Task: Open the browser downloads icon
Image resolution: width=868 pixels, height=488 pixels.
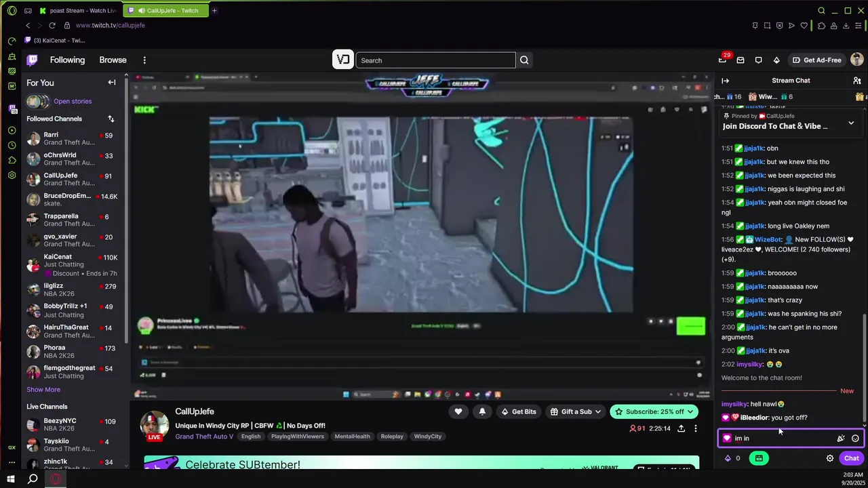Action: point(846,26)
